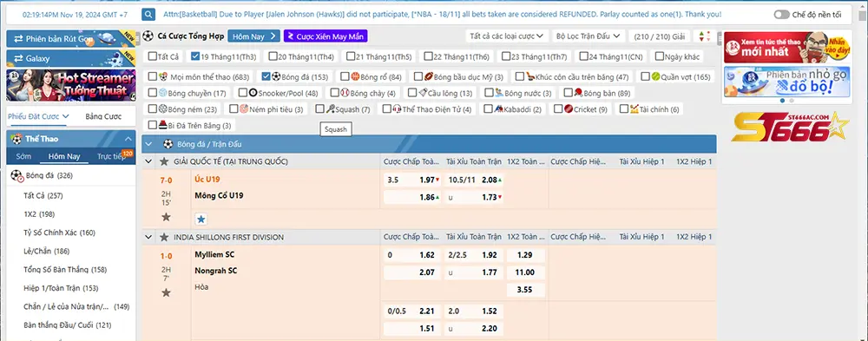This screenshot has height=341, width=868.
Task: Open Cược Xiên May Mắn
Action: 325,36
